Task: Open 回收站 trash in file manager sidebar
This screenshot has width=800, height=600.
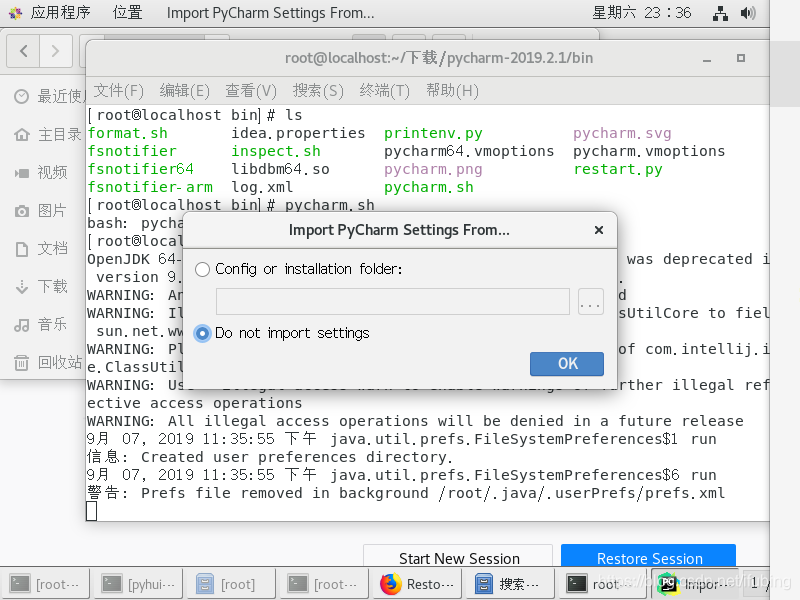Action: click(48, 362)
